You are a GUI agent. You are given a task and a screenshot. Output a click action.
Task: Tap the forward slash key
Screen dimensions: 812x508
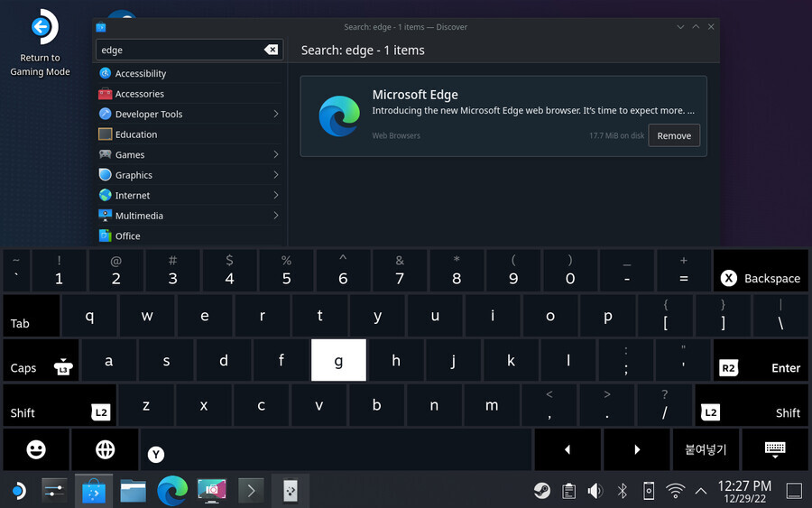664,405
